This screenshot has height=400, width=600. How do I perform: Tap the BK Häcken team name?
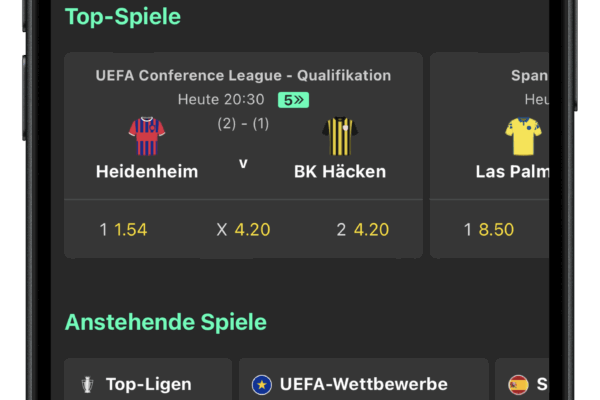pos(340,171)
